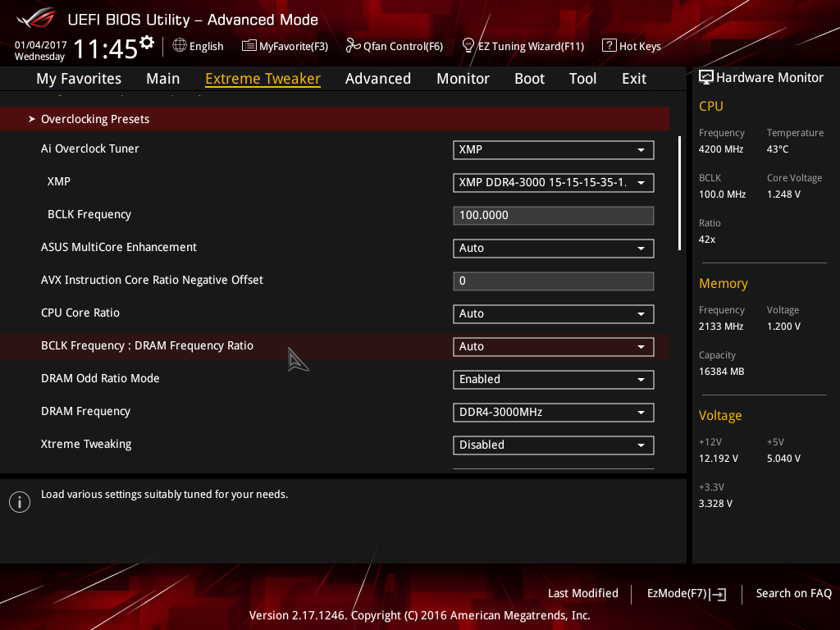Screen dimensions: 840x630
Task: Click the Qfan Control fan icon
Action: 353,46
